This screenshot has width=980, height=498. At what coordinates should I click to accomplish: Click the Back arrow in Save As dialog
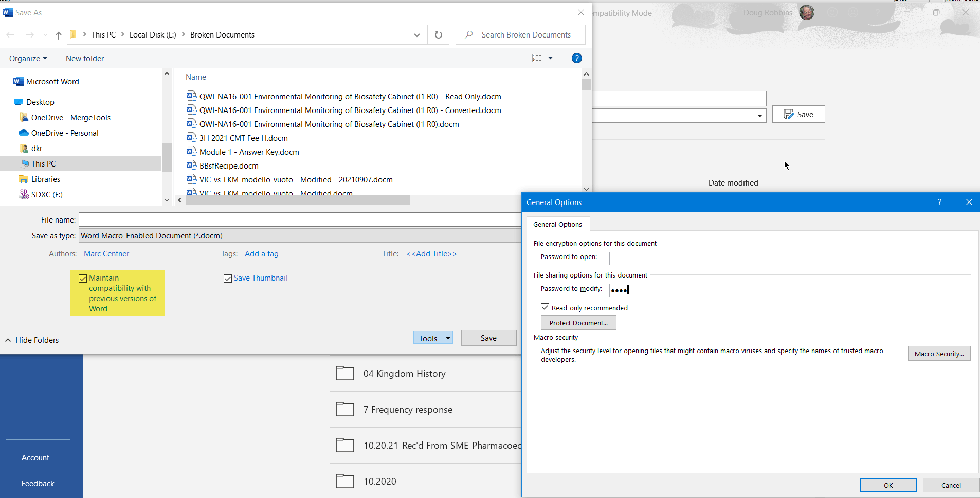(10, 35)
